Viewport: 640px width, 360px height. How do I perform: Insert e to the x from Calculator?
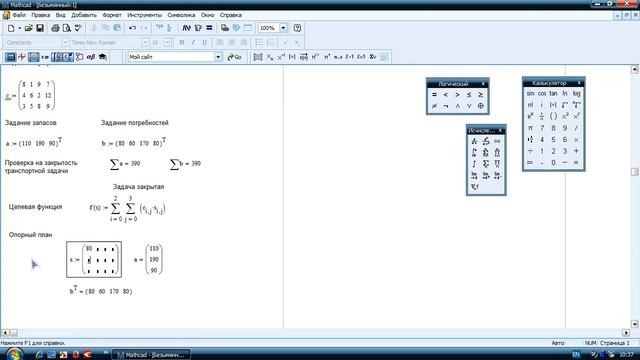530,116
